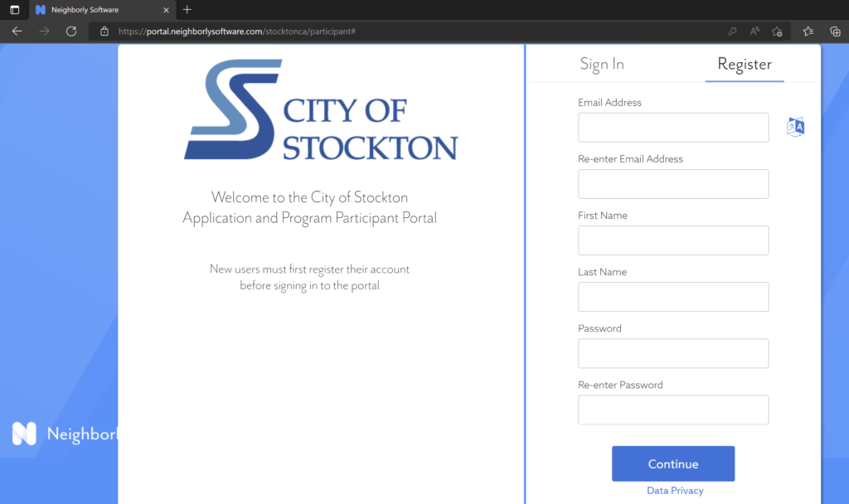Focus the Password field
849x504 pixels.
pos(673,353)
